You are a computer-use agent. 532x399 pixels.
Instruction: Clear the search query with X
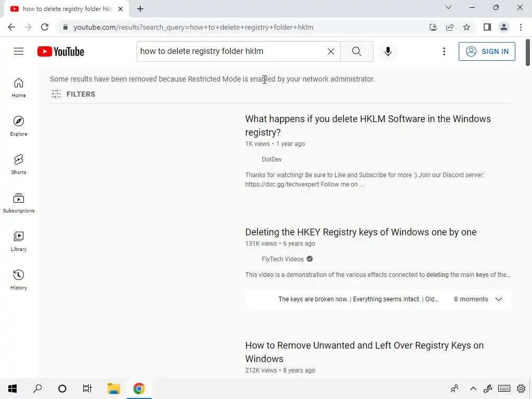click(331, 51)
